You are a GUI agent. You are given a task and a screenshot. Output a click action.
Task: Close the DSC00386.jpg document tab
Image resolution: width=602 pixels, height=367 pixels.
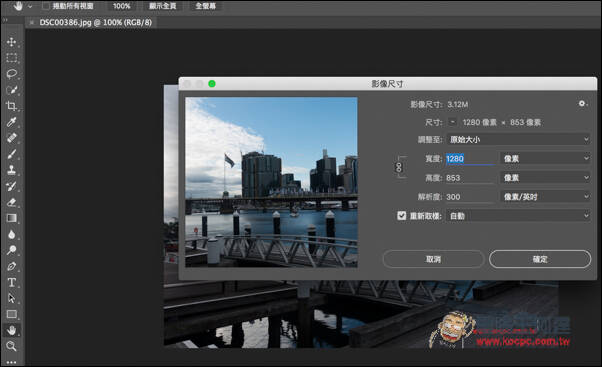pos(31,22)
